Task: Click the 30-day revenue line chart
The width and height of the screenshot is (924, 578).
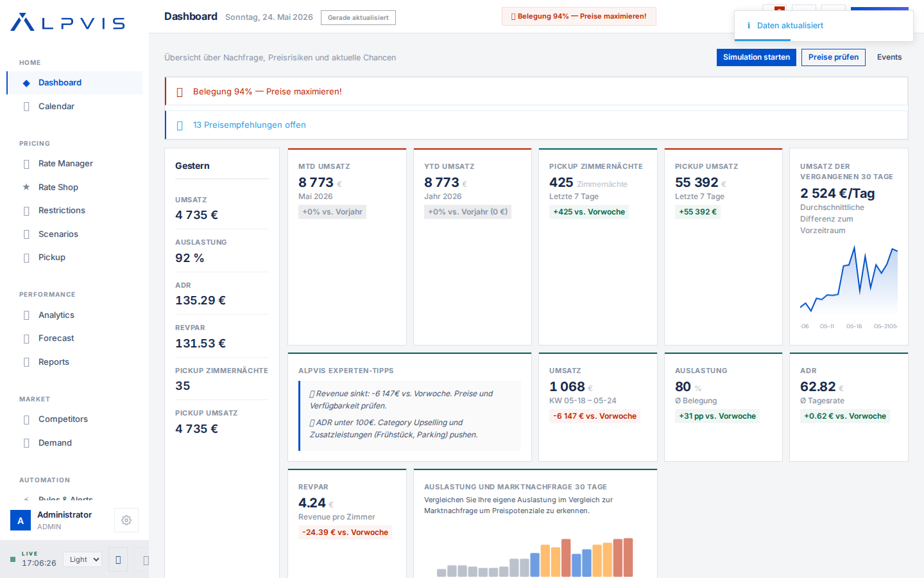Action: tap(849, 287)
